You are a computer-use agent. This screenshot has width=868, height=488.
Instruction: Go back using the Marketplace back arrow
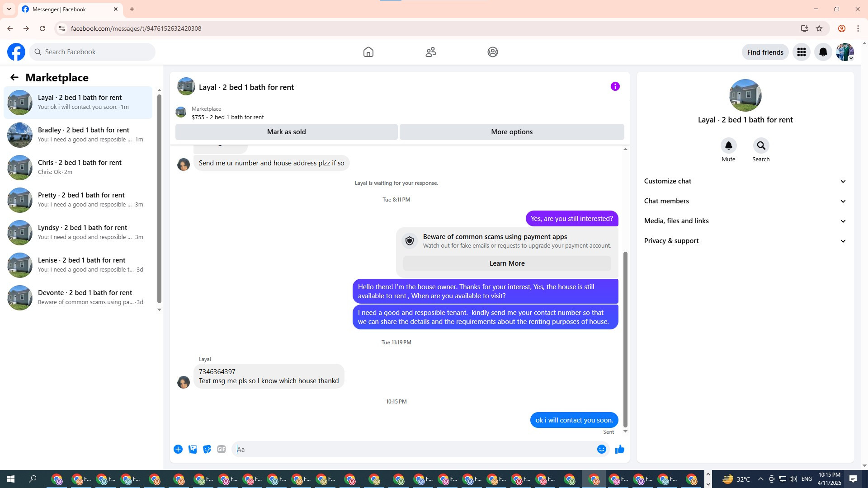pos(14,77)
